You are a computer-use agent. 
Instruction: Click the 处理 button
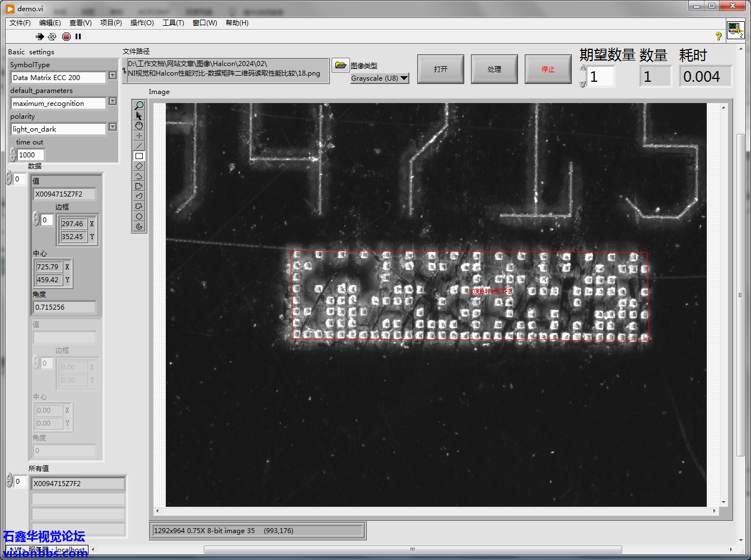pyautogui.click(x=495, y=69)
